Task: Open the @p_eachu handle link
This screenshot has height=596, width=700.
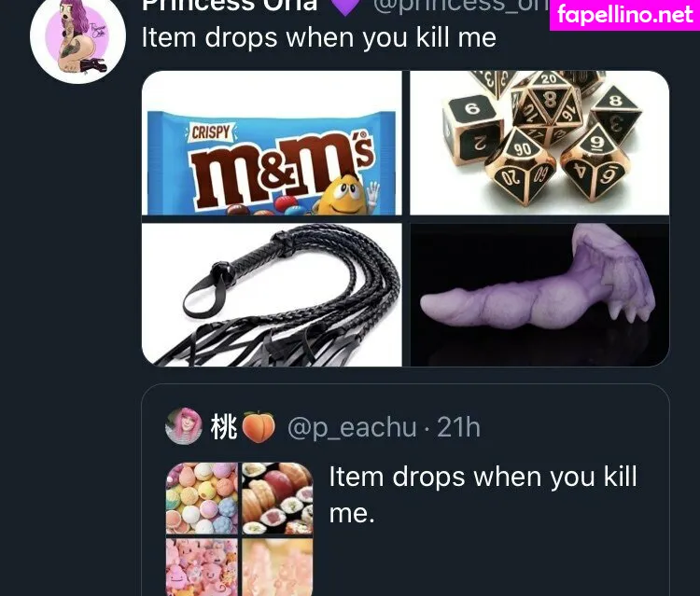Action: point(352,427)
